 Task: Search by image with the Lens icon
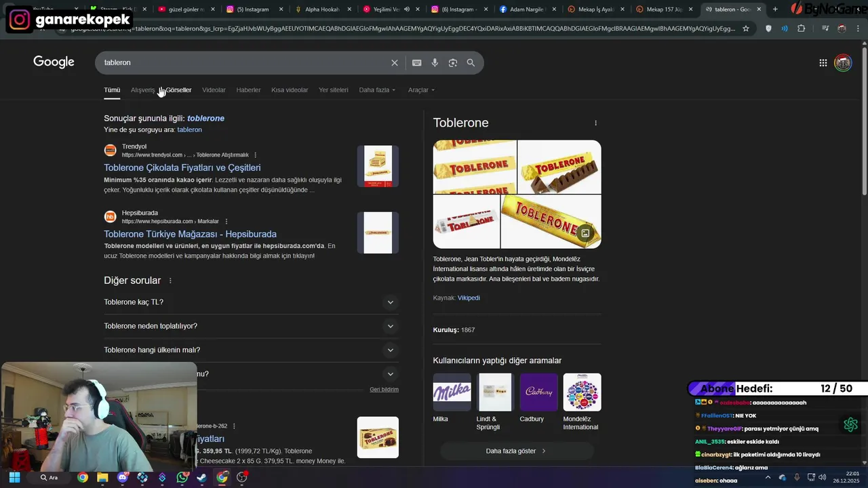[x=453, y=62]
